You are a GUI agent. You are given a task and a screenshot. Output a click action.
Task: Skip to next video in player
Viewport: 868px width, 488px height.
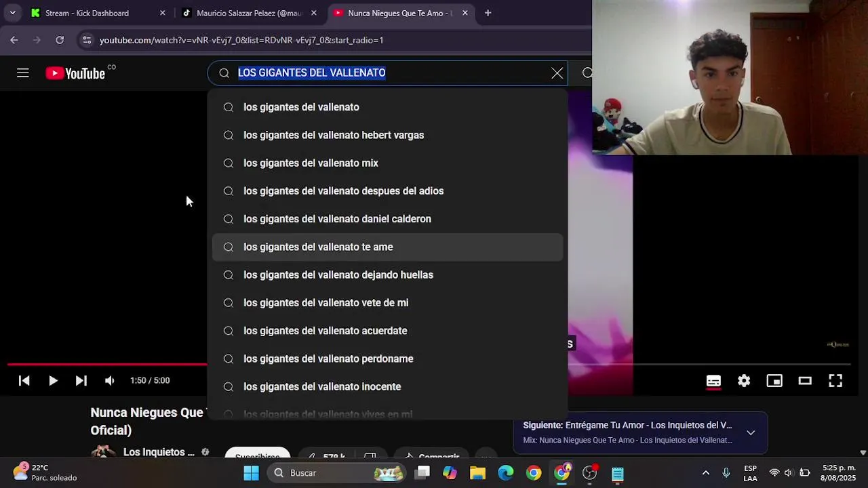(81, 381)
